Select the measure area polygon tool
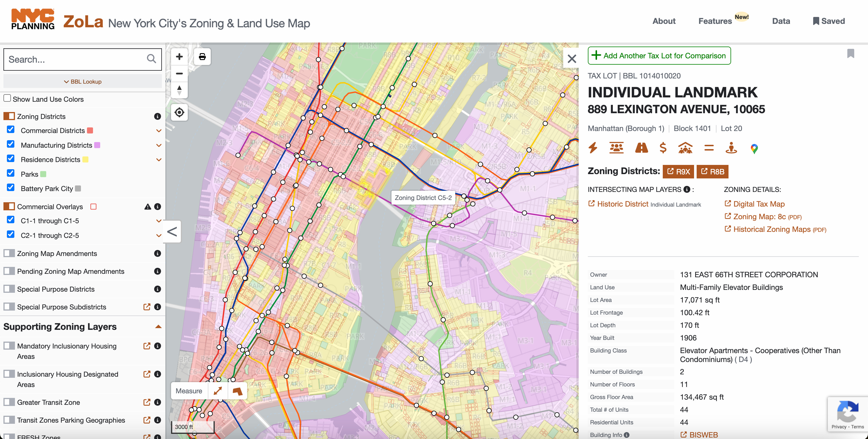Image resolution: width=868 pixels, height=439 pixels. tap(238, 391)
